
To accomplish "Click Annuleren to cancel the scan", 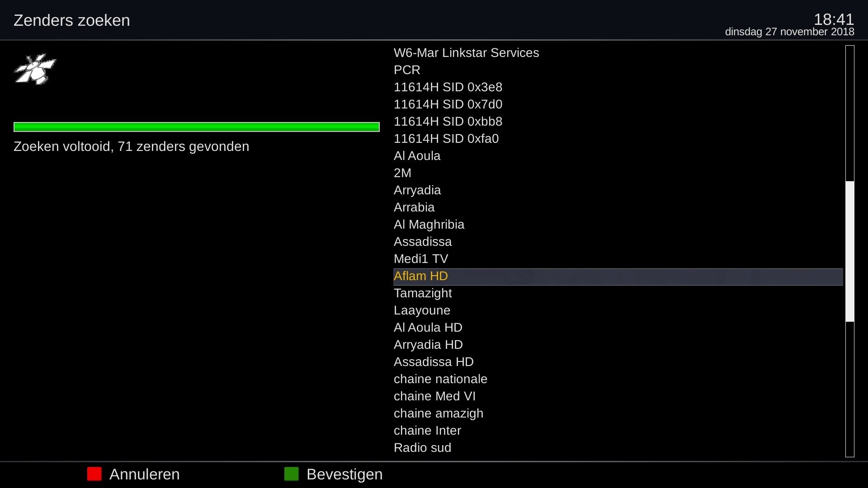I will tap(145, 474).
